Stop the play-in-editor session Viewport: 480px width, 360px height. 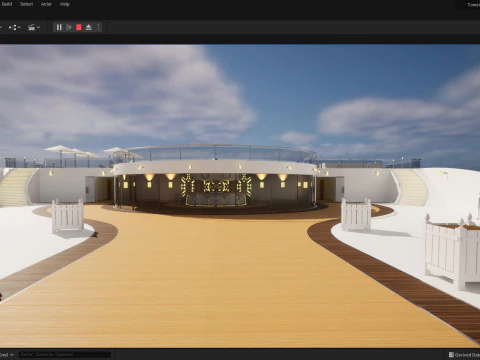tap(79, 27)
